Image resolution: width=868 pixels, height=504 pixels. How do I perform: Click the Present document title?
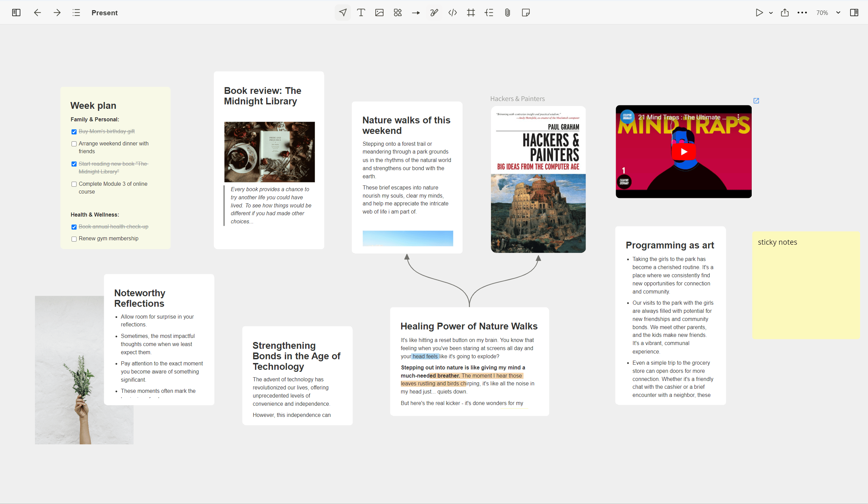tap(105, 13)
